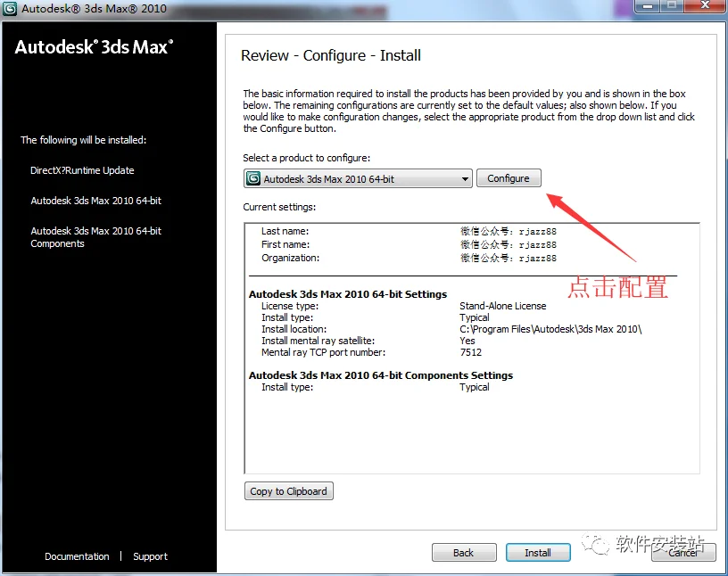Click the Cancel button

[x=683, y=552]
